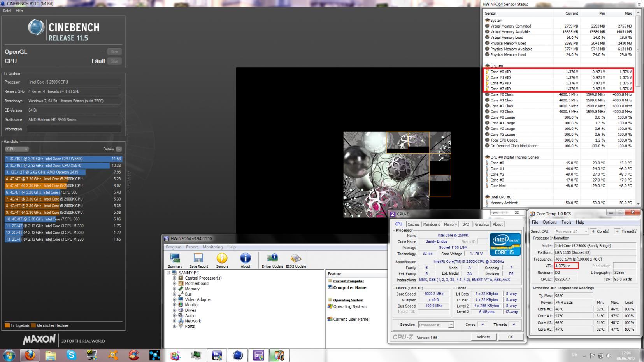
Task: Click the About info icon in HWiNFO64
Action: point(246,260)
